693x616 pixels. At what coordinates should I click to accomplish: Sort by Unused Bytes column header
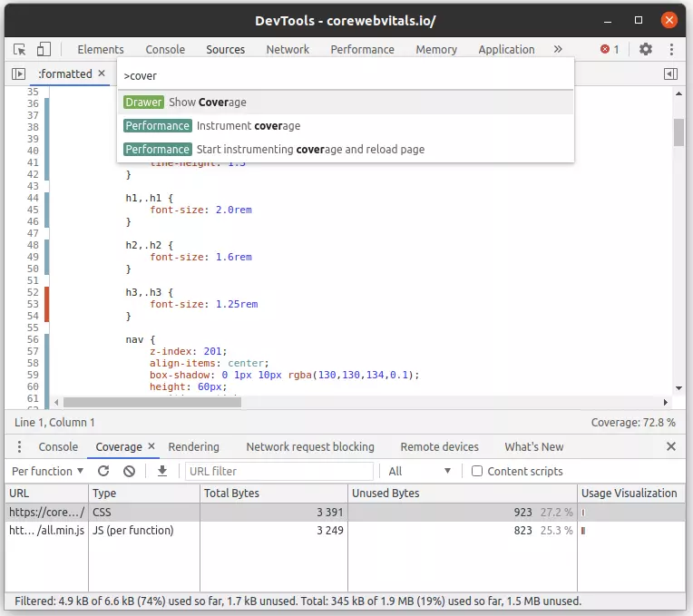463,493
